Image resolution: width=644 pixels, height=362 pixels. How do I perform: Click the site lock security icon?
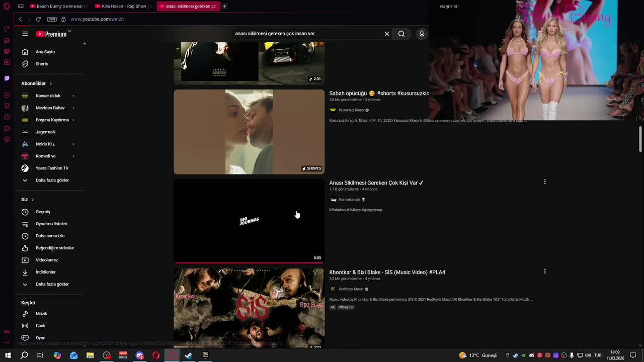pyautogui.click(x=63, y=19)
